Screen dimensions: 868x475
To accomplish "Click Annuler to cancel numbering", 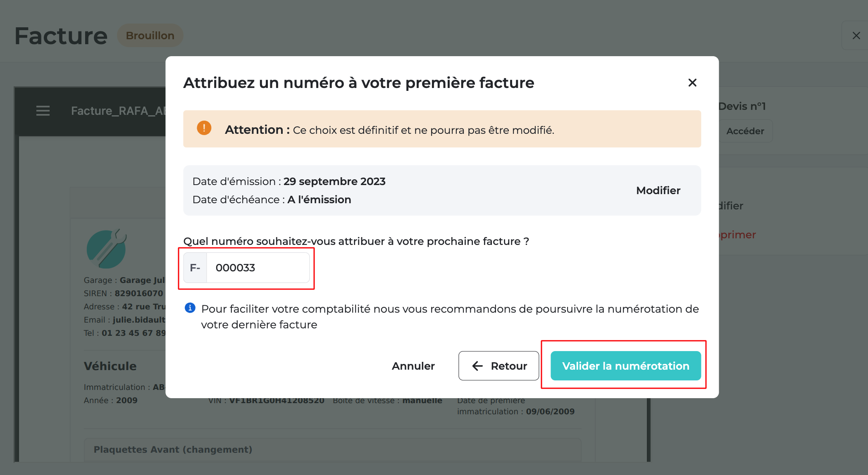I will coord(413,366).
